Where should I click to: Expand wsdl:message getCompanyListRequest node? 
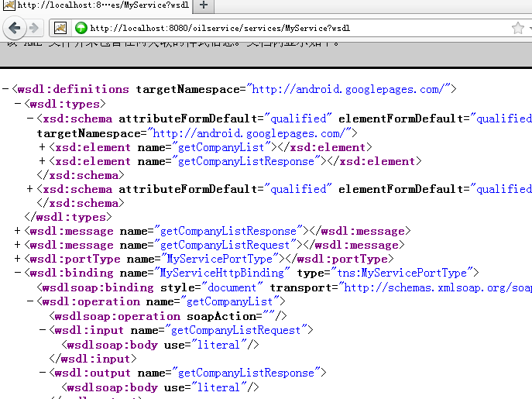click(18, 245)
